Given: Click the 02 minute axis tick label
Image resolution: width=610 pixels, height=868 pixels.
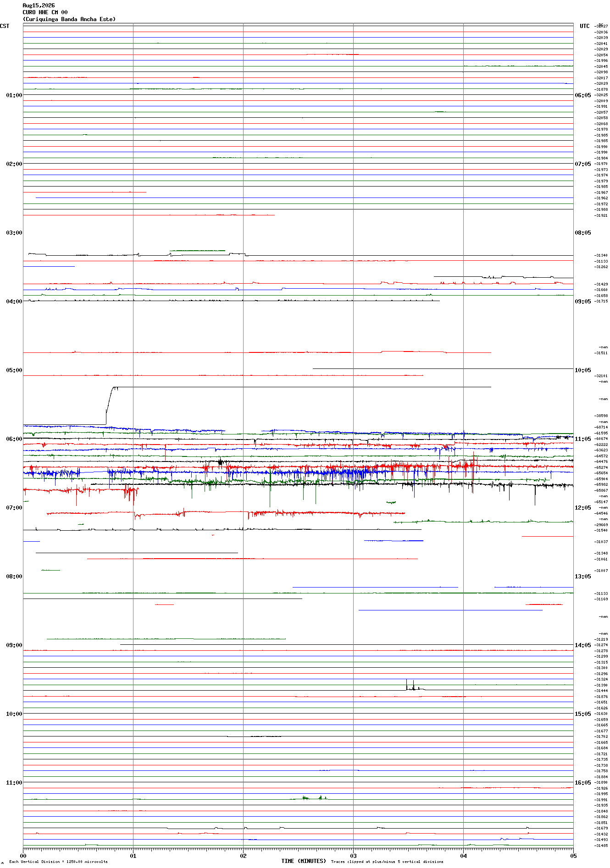Looking at the screenshot, I should [x=243, y=856].
